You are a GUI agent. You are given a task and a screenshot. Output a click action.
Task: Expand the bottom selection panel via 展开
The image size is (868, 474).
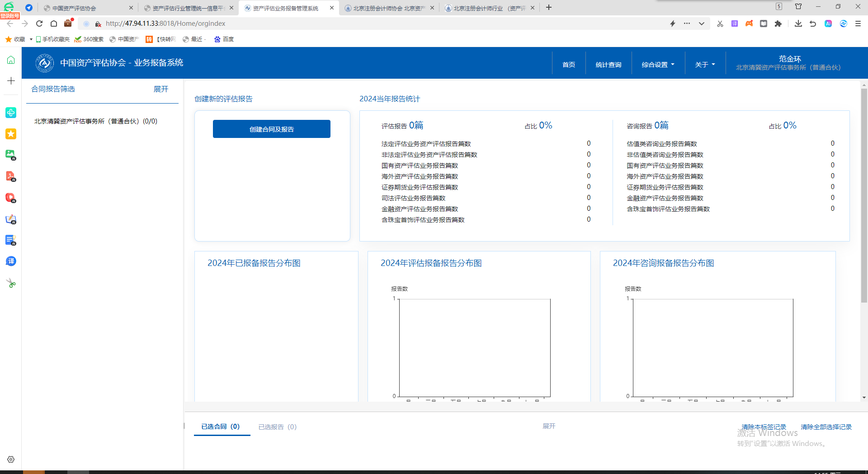click(x=549, y=426)
